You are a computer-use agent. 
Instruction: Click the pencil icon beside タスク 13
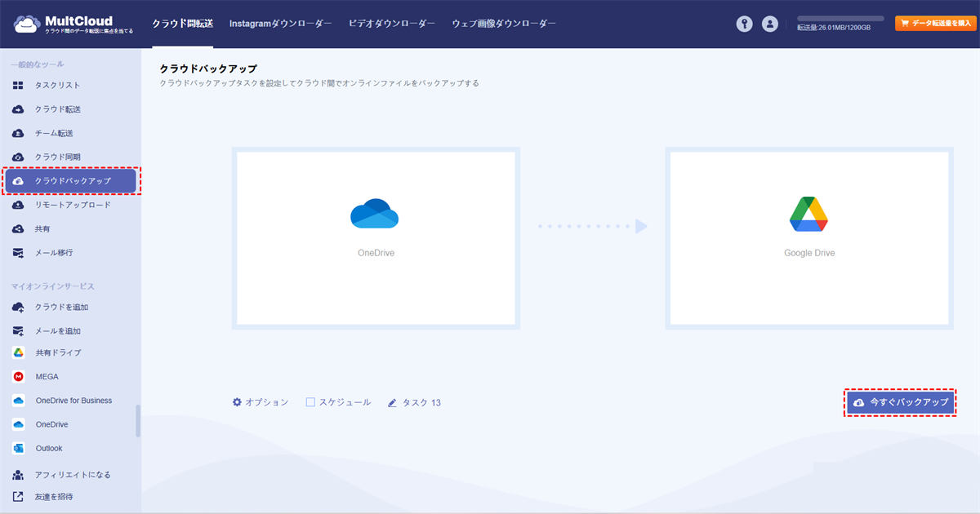[x=393, y=402]
